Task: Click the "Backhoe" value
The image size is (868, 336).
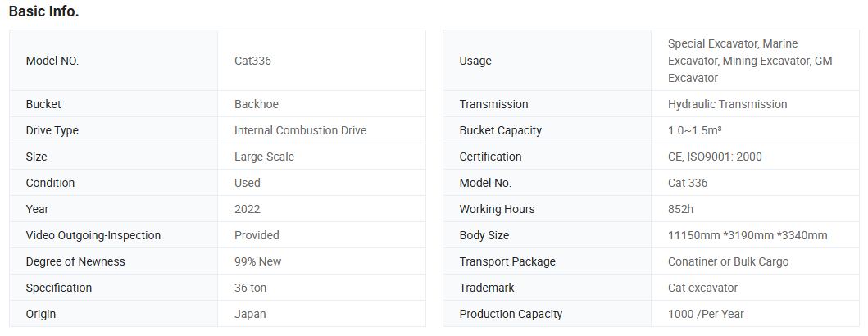Action: click(257, 104)
